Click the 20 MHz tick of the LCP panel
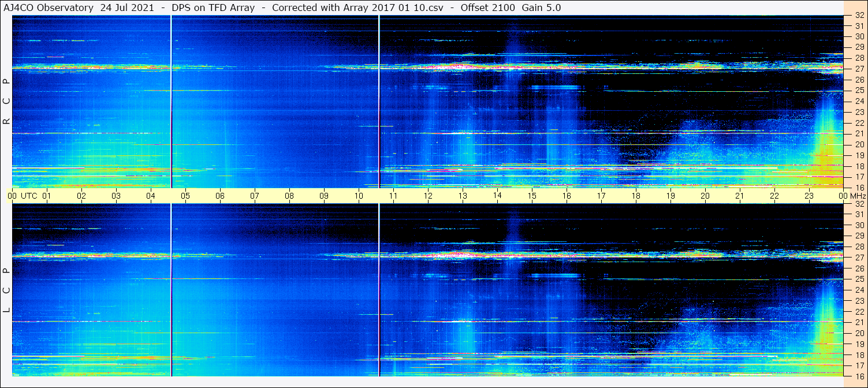Image resolution: width=868 pixels, height=388 pixels. tap(859, 333)
